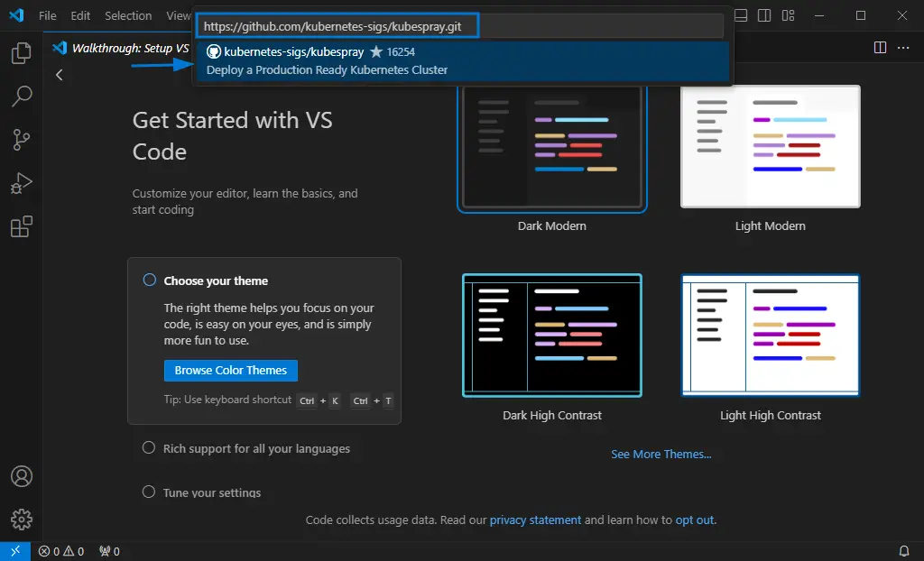Open the Extensions view icon

20,226
